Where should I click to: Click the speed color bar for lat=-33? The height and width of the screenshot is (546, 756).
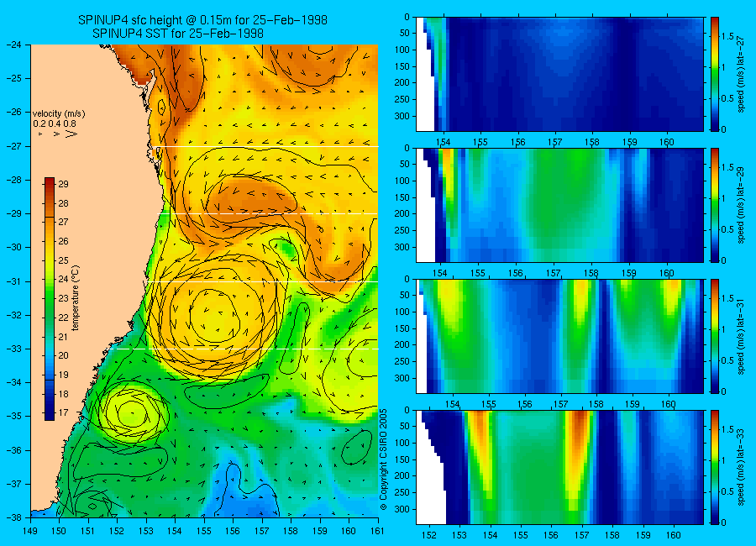(714, 467)
